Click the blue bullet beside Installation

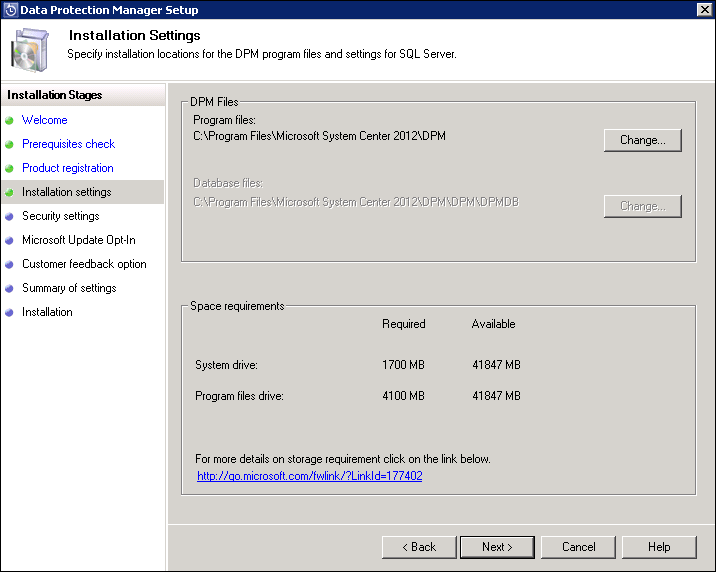(9, 313)
